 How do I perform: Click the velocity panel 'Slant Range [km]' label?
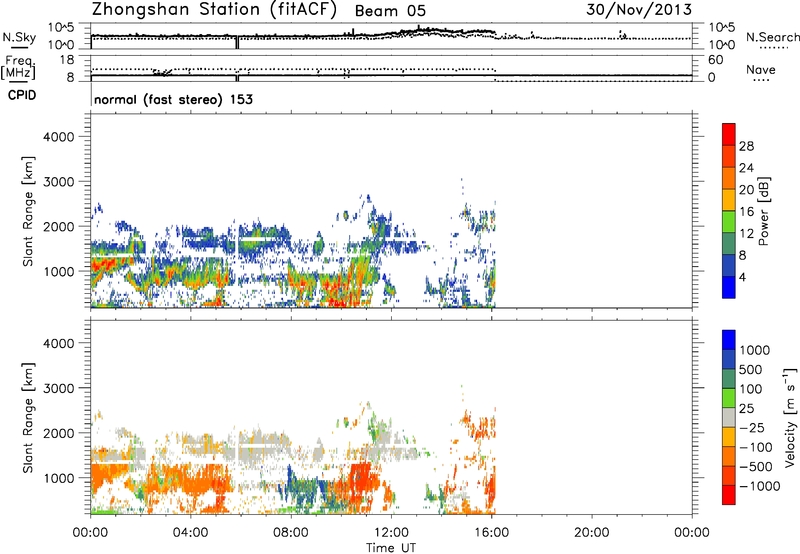28,418
